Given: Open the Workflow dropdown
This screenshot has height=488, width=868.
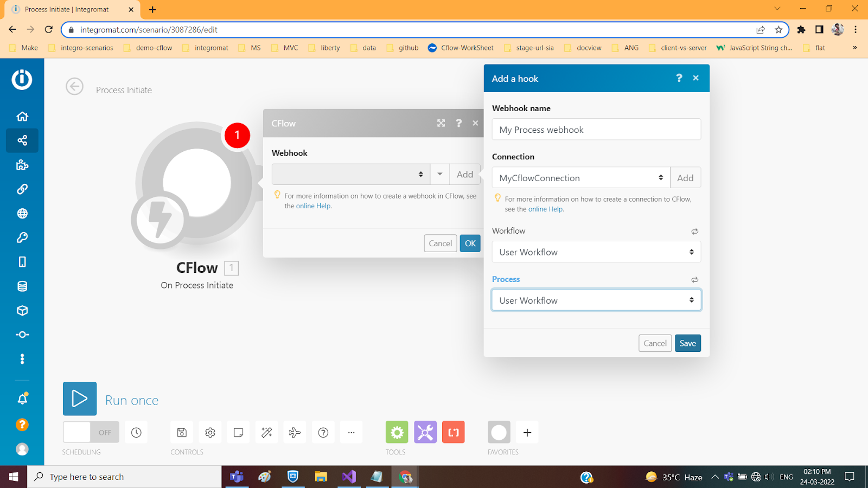Looking at the screenshot, I should 596,252.
